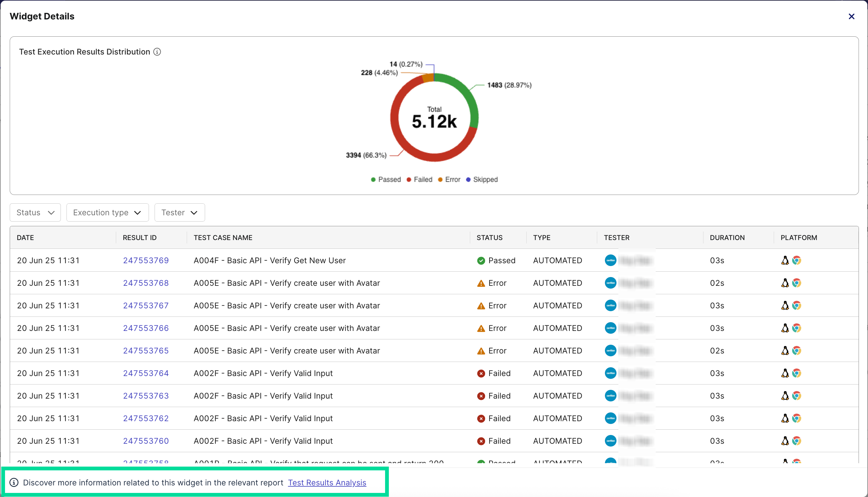
Task: Click the tester avatar in row 247553766
Action: click(611, 328)
